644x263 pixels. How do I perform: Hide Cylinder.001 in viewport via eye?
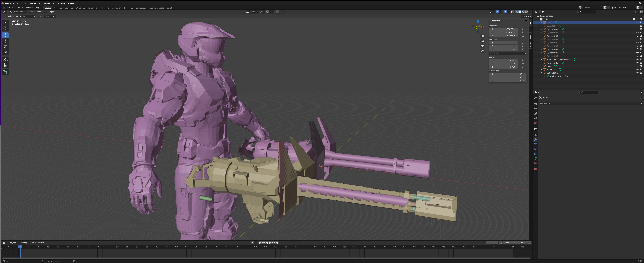[x=637, y=29]
